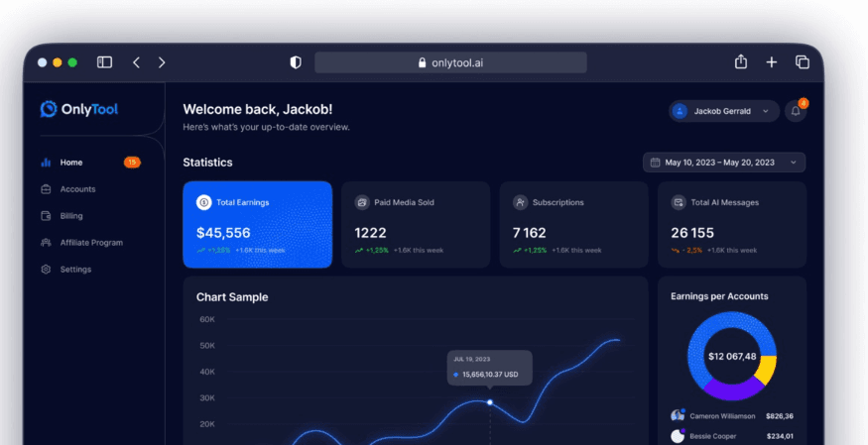This screenshot has width=868, height=445.
Task: Click Bessie Cooper account name
Action: (x=713, y=436)
